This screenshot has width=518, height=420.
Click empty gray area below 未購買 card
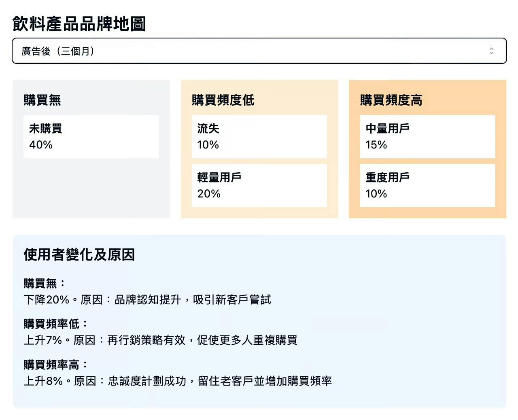click(x=91, y=189)
